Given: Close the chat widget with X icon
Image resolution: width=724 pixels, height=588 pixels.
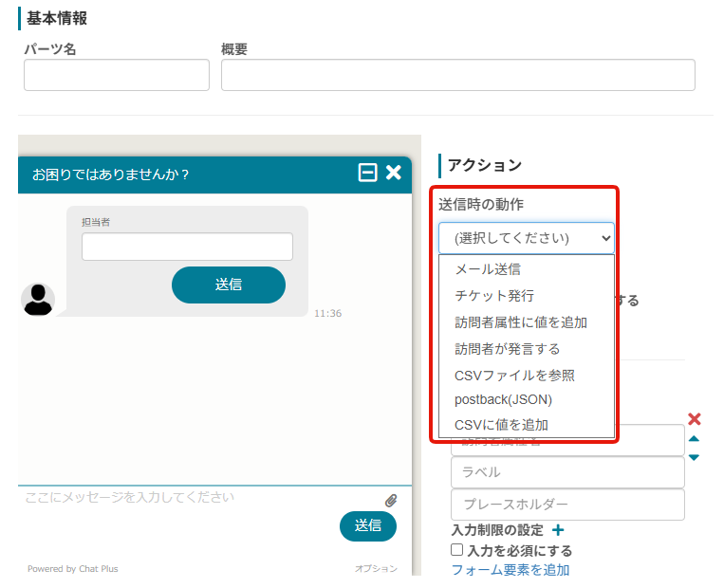Looking at the screenshot, I should [x=394, y=173].
